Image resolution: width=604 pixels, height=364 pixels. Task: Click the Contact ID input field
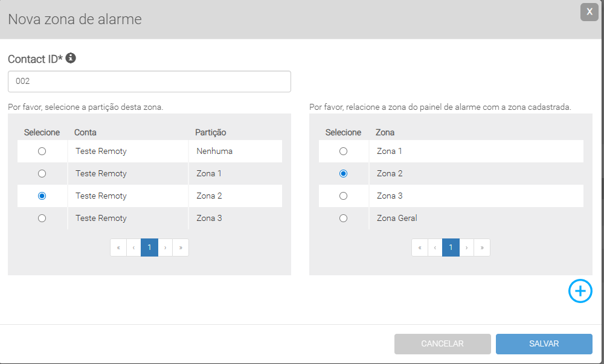(149, 81)
